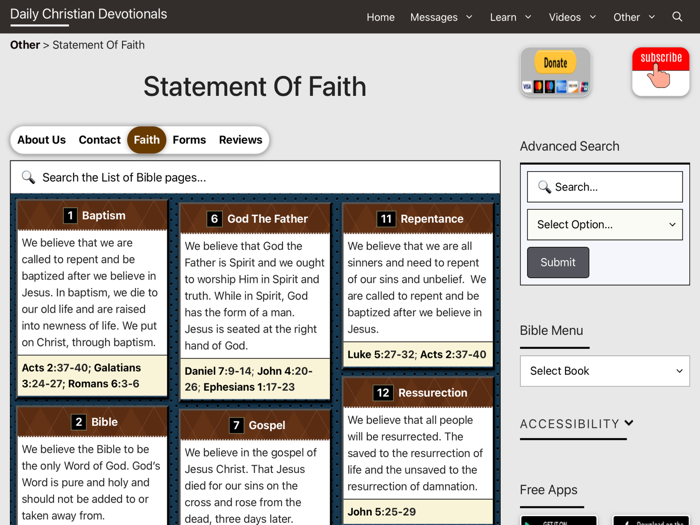Open the Ephesians 1:17-23 reference
700x525 pixels.
(x=249, y=387)
